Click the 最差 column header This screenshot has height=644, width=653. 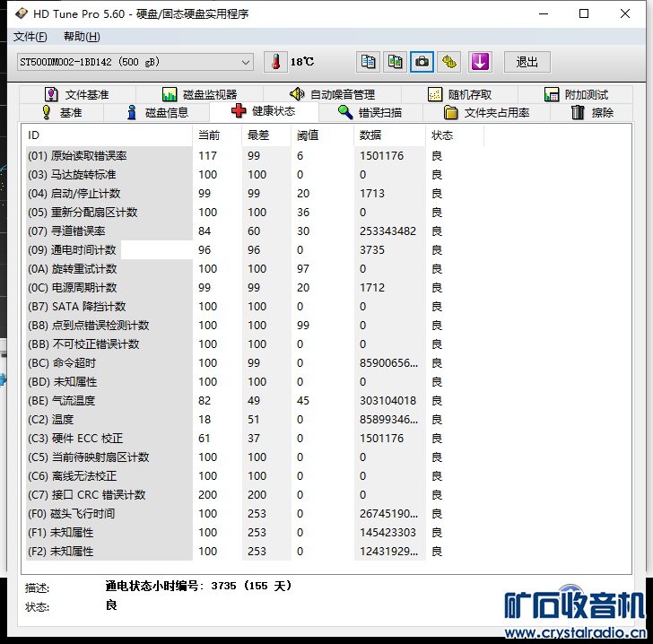click(x=266, y=135)
